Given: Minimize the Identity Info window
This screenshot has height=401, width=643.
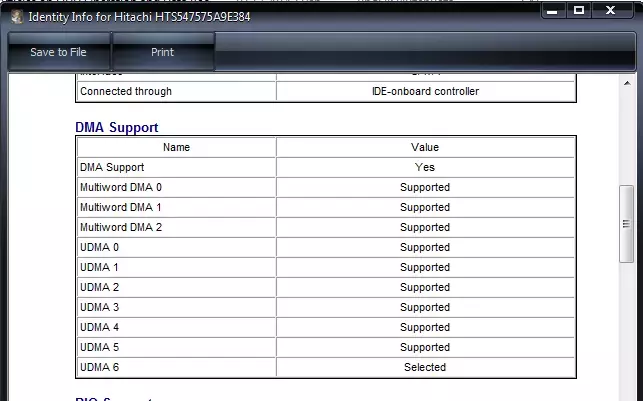Looking at the screenshot, I should [553, 11].
